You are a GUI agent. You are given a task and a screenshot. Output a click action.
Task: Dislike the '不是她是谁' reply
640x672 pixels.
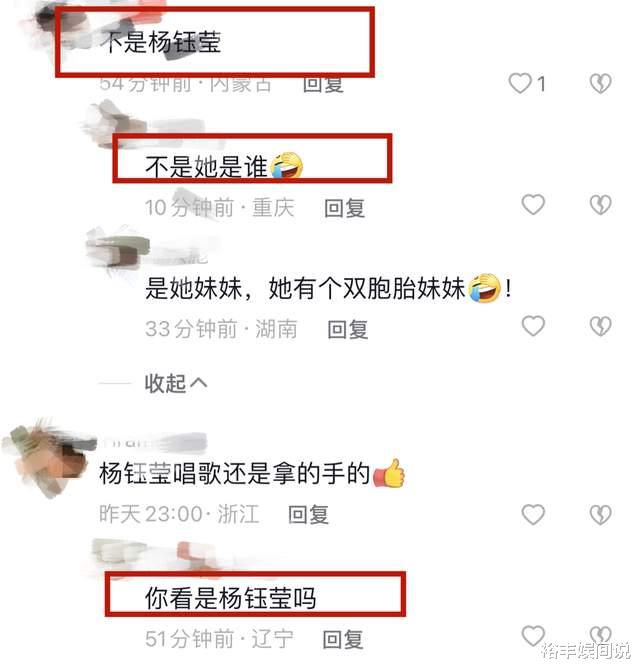[x=600, y=204]
